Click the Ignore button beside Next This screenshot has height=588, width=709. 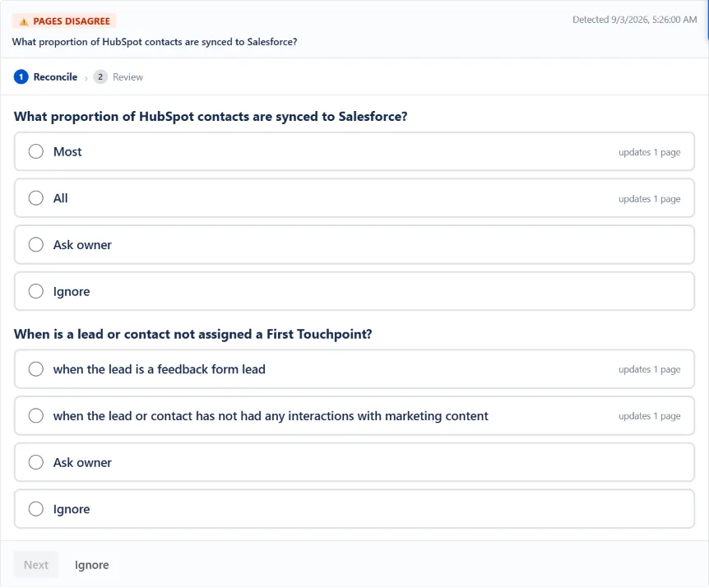(x=92, y=564)
